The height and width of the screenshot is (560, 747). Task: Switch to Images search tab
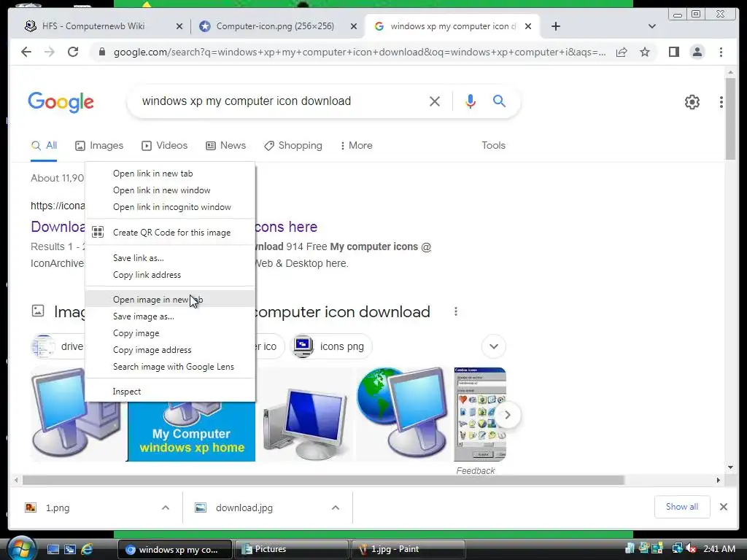[99, 145]
